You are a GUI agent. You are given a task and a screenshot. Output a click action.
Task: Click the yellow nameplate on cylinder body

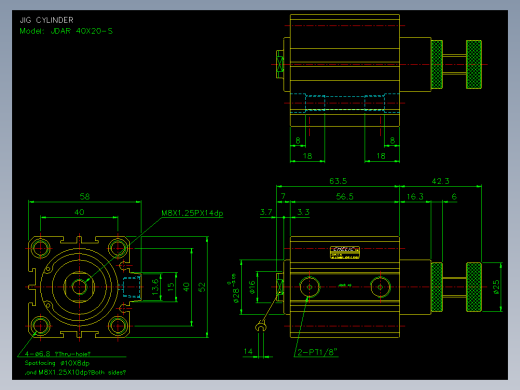click(x=345, y=252)
